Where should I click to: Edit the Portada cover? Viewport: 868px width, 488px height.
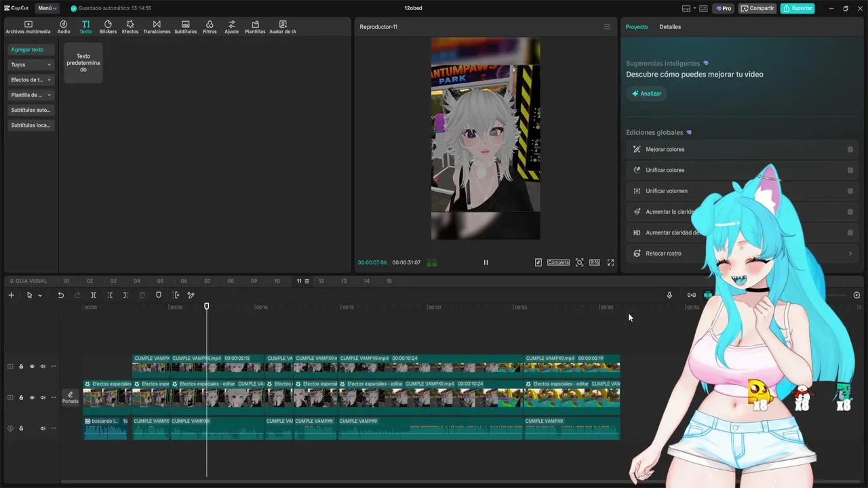[71, 397]
